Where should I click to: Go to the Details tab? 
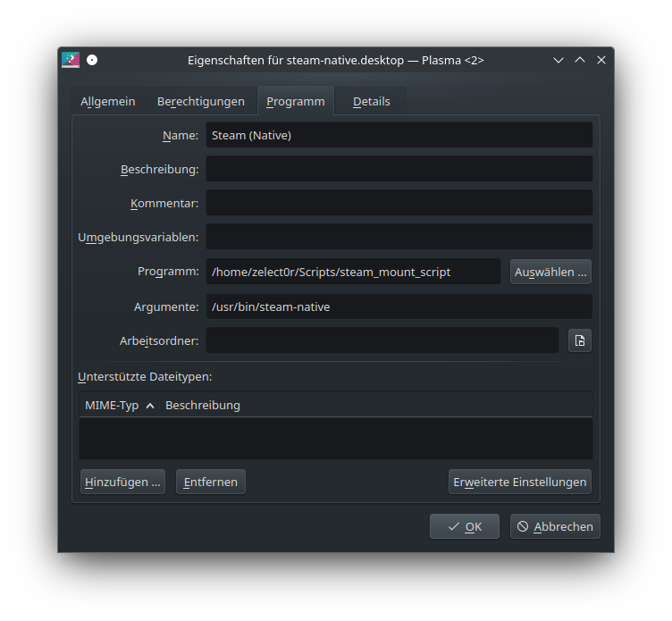[372, 102]
